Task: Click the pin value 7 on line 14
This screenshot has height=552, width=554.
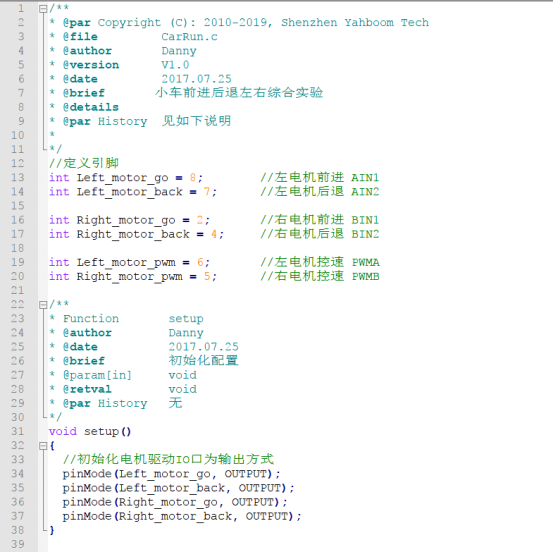Action: (207, 192)
